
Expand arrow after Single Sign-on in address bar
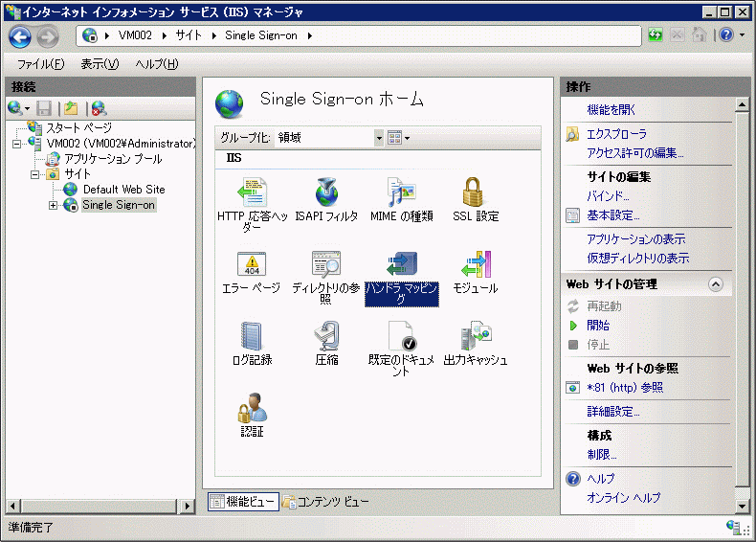310,35
